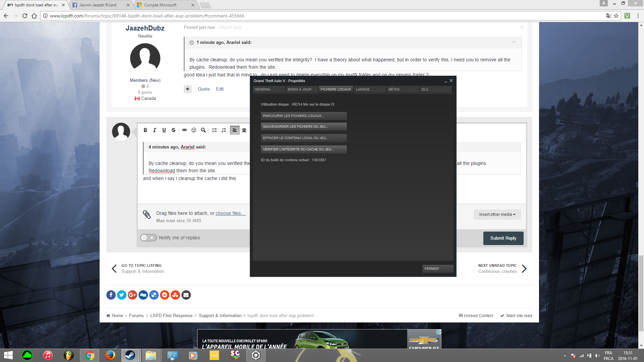
Task: Toggle align left in the editor
Action: click(235, 130)
